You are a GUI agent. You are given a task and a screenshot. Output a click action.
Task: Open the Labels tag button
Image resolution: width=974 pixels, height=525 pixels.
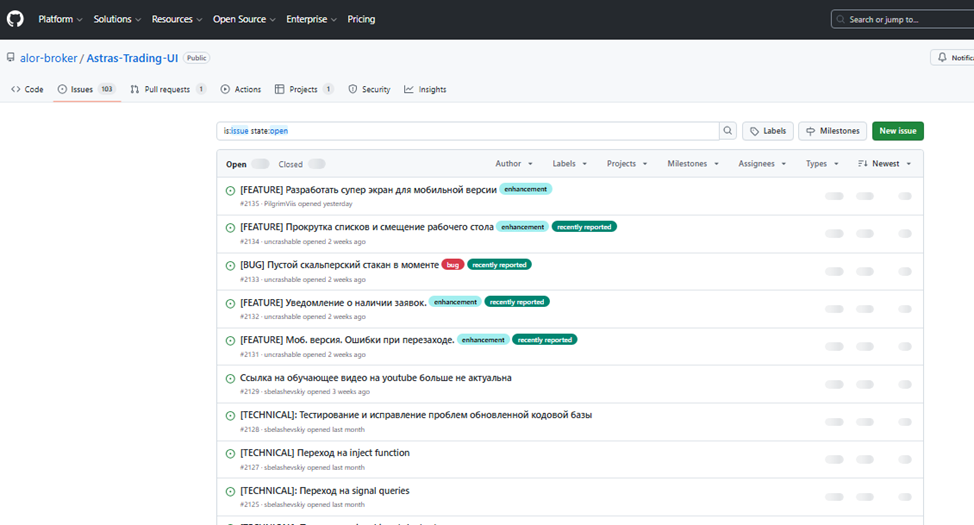coord(767,131)
